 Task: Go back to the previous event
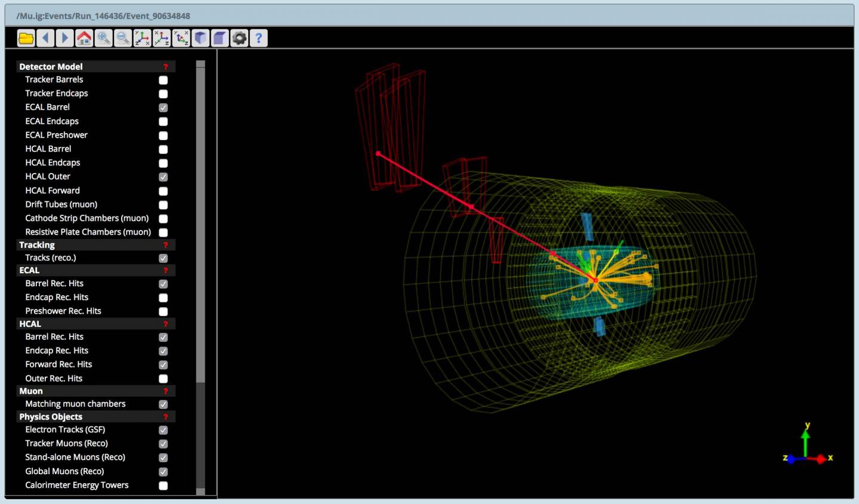point(45,38)
